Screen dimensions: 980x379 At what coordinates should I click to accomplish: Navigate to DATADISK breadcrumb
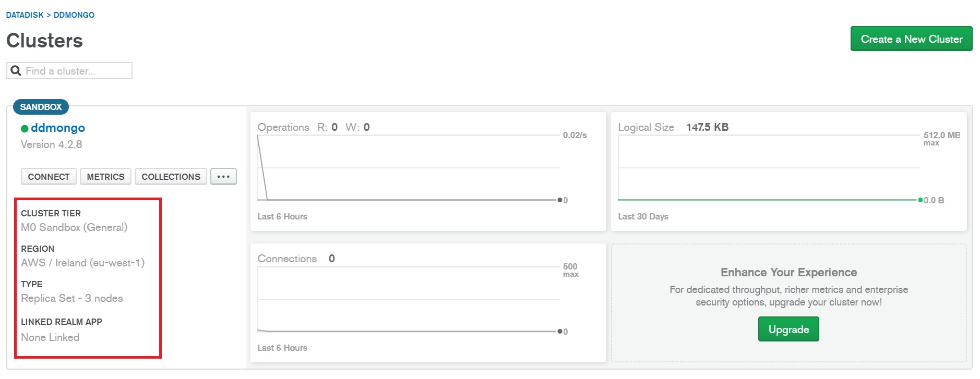[x=25, y=15]
